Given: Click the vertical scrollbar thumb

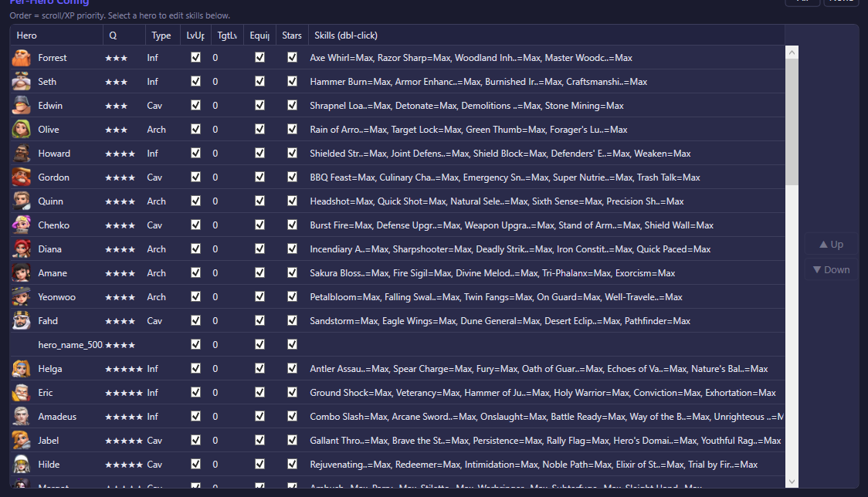Looking at the screenshot, I should click(x=792, y=122).
